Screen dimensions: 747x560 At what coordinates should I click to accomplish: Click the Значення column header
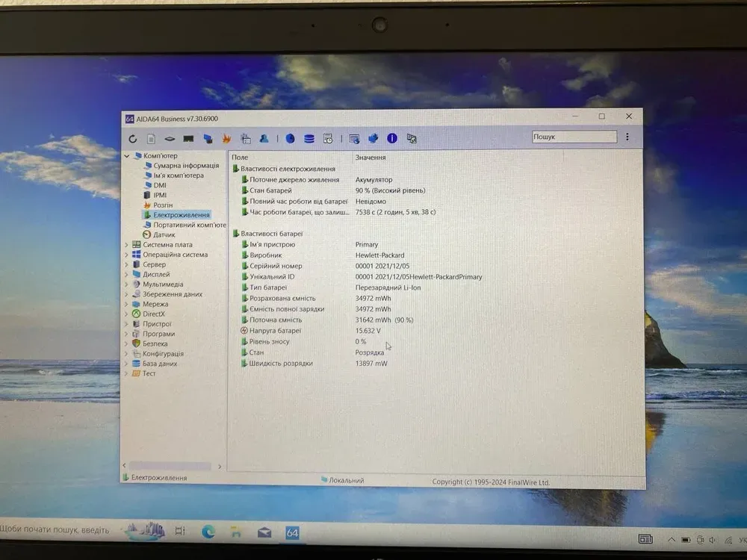point(371,158)
